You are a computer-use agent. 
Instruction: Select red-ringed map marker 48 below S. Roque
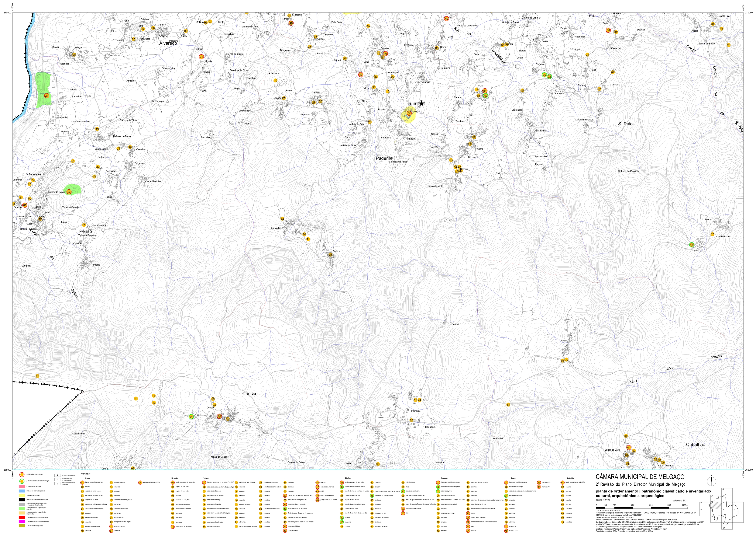tap(291, 23)
